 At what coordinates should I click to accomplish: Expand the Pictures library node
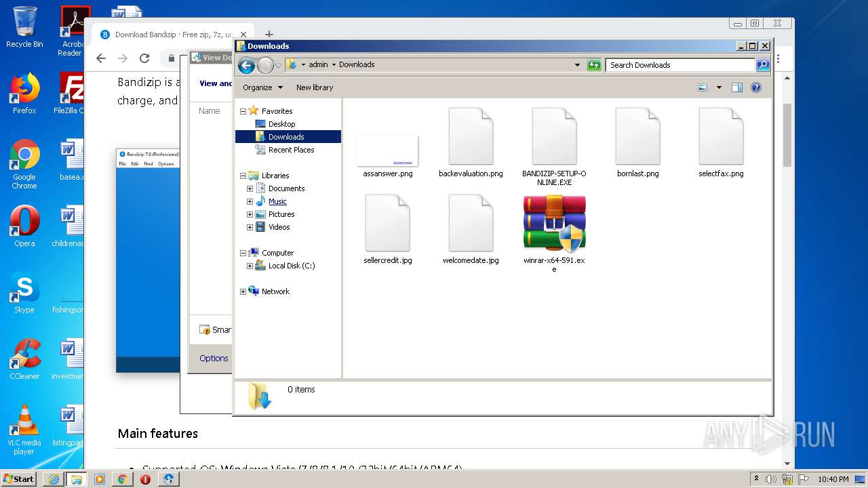point(250,214)
